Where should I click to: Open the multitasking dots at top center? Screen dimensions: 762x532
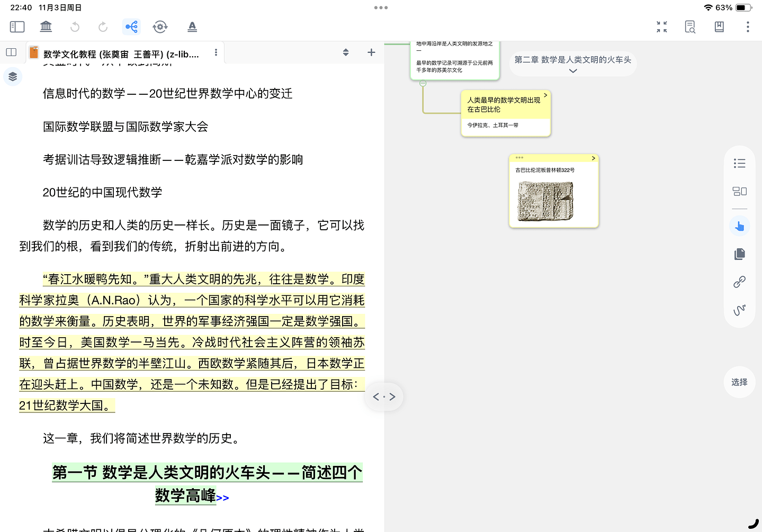click(381, 7)
